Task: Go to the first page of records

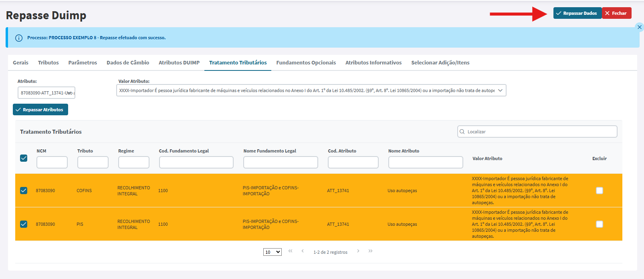Action: click(291, 251)
